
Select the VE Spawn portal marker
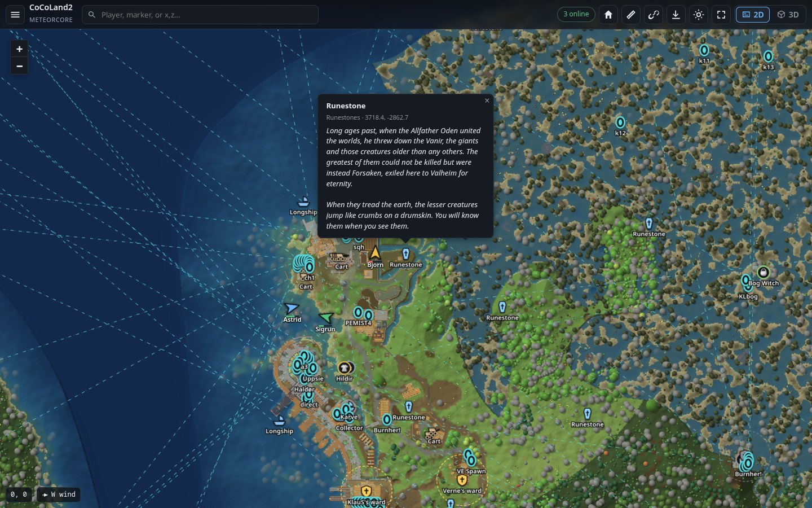(x=471, y=461)
